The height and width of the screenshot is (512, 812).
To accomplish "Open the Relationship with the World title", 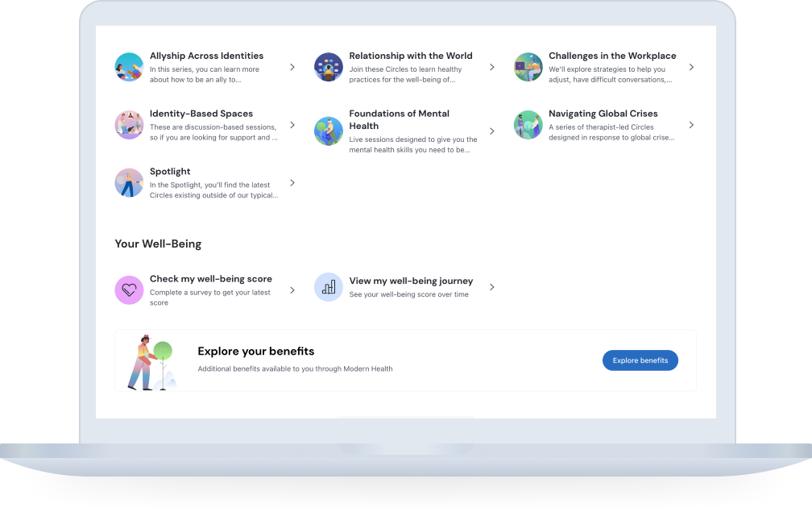I will tap(411, 56).
